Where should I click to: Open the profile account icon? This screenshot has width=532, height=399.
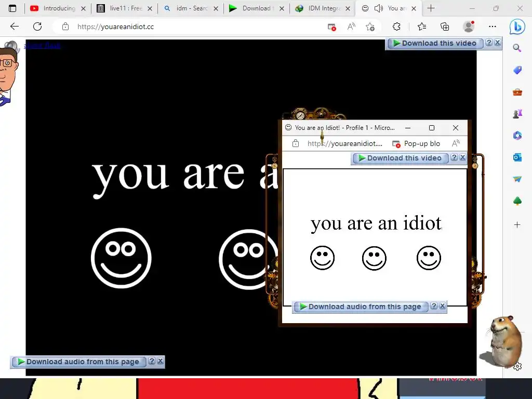469,26
